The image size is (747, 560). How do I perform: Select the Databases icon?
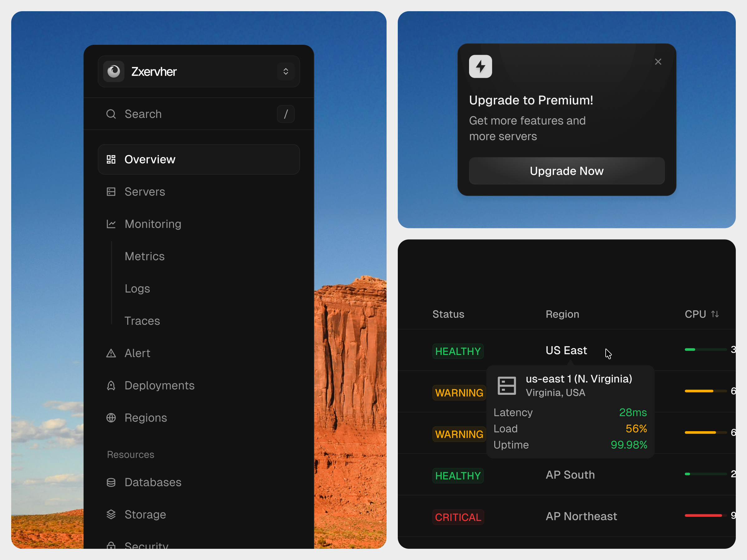pyautogui.click(x=111, y=482)
